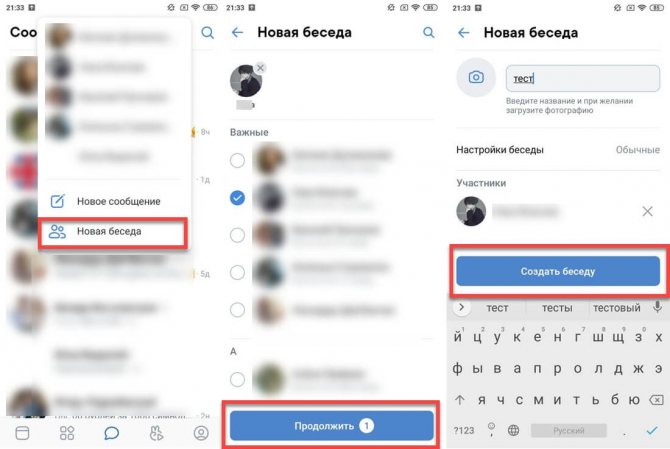Tap the microphone icon on the keyboard
The width and height of the screenshot is (670, 449).
point(658,307)
